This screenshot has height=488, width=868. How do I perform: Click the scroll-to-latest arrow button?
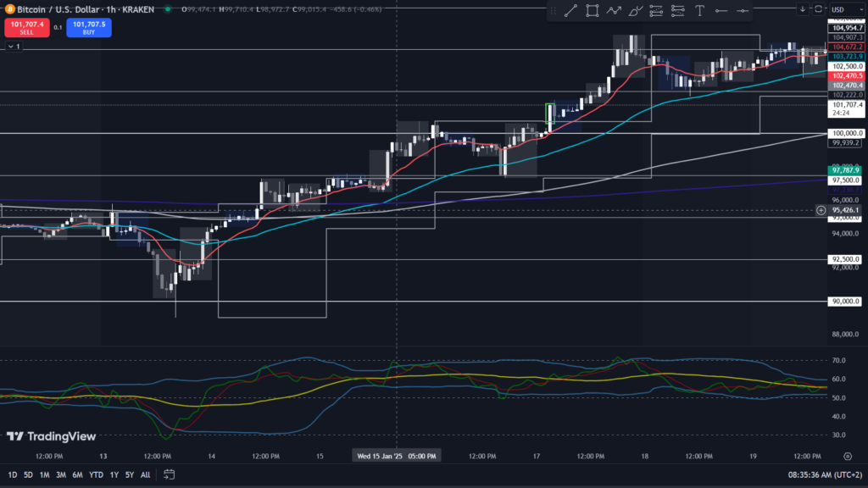click(x=803, y=9)
